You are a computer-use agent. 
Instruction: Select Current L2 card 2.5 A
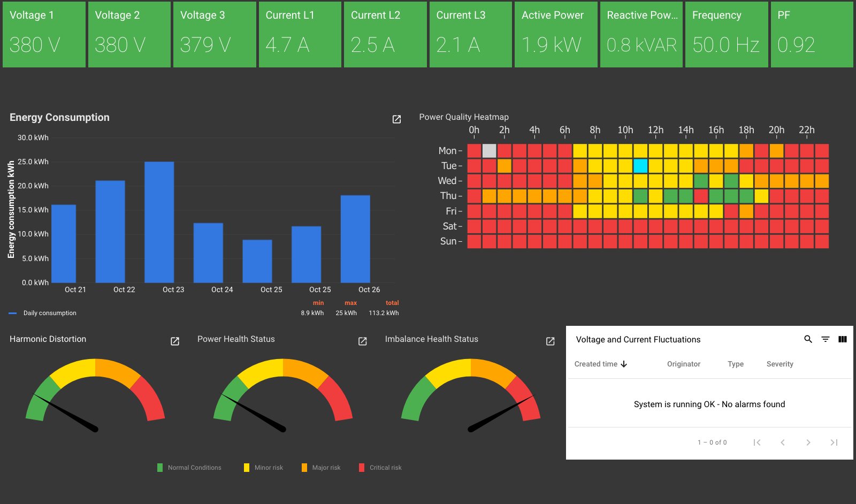coord(385,34)
